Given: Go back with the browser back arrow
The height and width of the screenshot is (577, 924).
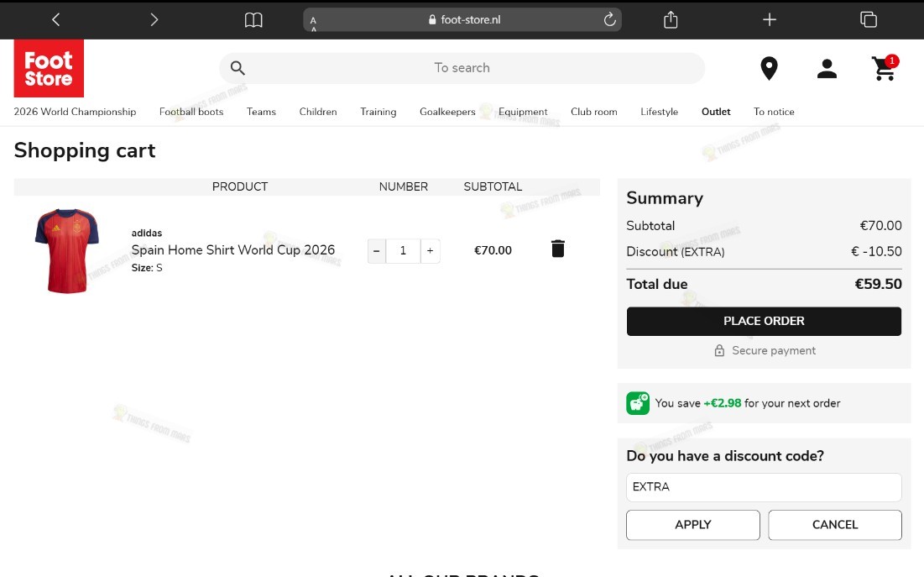Looking at the screenshot, I should [x=56, y=19].
